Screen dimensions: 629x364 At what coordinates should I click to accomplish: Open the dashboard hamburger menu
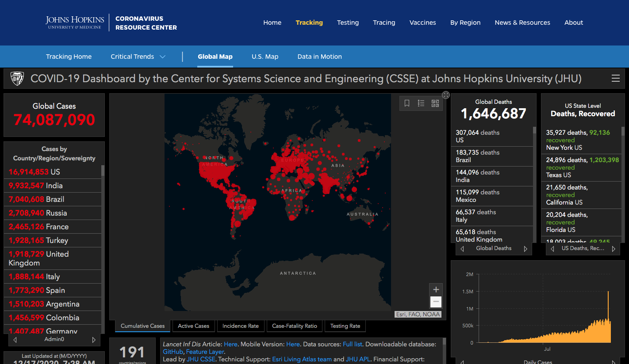[615, 79]
